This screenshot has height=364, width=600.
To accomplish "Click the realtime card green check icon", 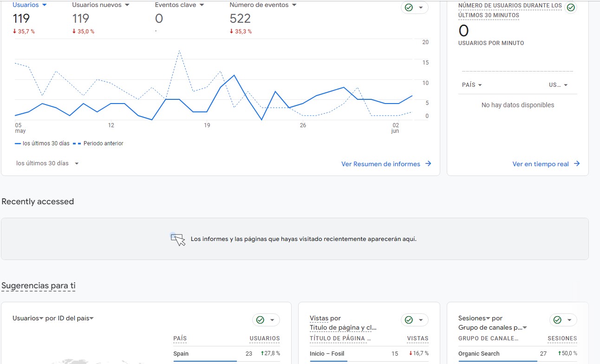I will pos(571,7).
